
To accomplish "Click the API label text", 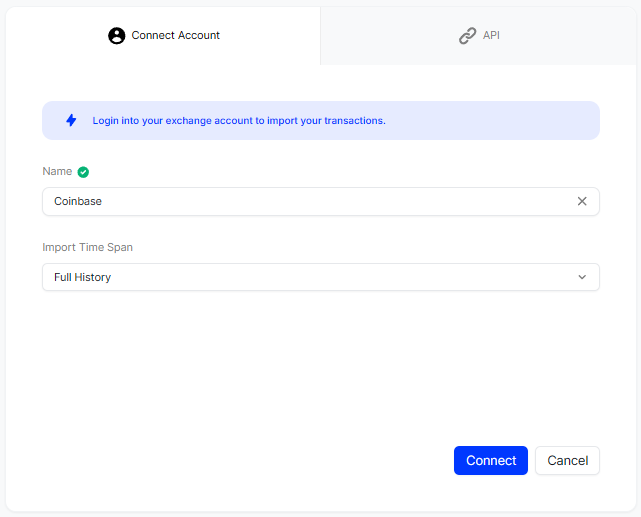I will coord(491,35).
